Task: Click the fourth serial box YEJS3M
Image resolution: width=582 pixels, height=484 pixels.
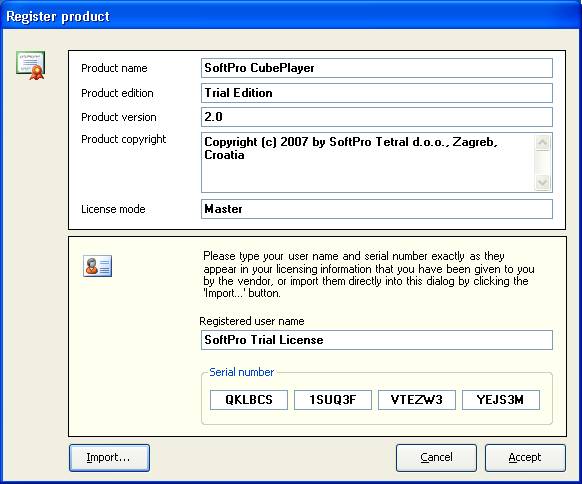Action: tap(500, 400)
